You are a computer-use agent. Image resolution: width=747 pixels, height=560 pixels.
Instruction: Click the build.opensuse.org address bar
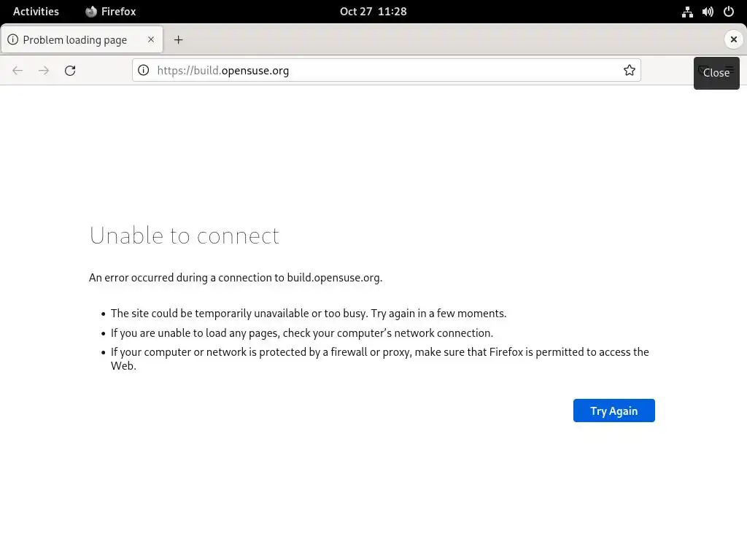[387, 71]
